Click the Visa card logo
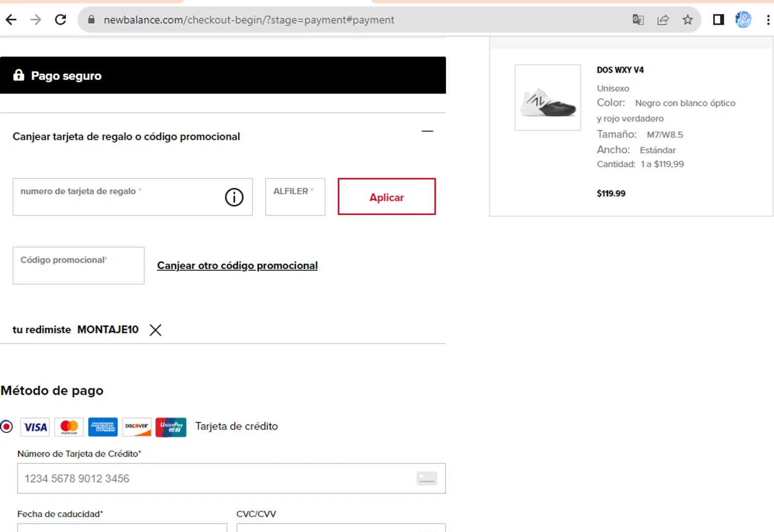The height and width of the screenshot is (532, 774). point(35,427)
